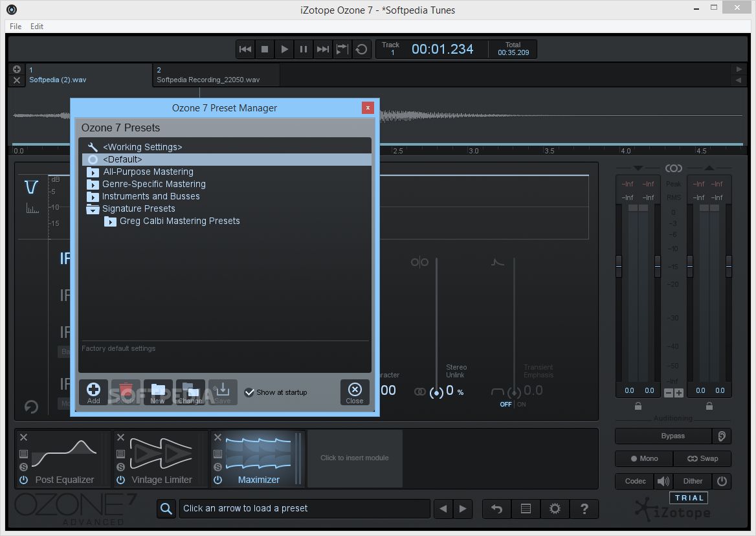The width and height of the screenshot is (756, 536).
Task: Click the Dither button
Action: 693,481
